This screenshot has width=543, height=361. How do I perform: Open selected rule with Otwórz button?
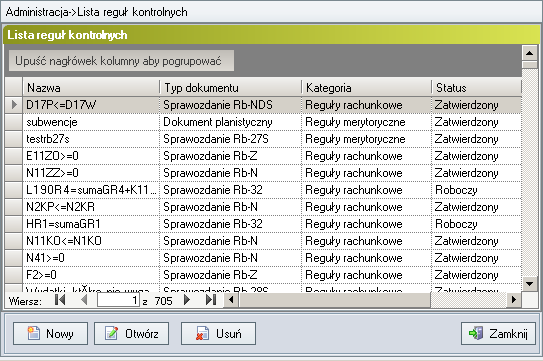coord(132,333)
